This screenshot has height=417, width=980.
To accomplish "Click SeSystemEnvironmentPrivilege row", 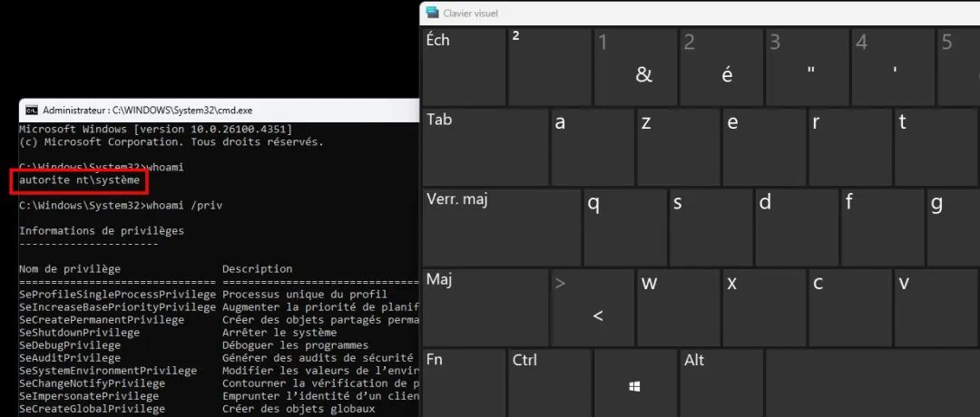I will coord(219,371).
